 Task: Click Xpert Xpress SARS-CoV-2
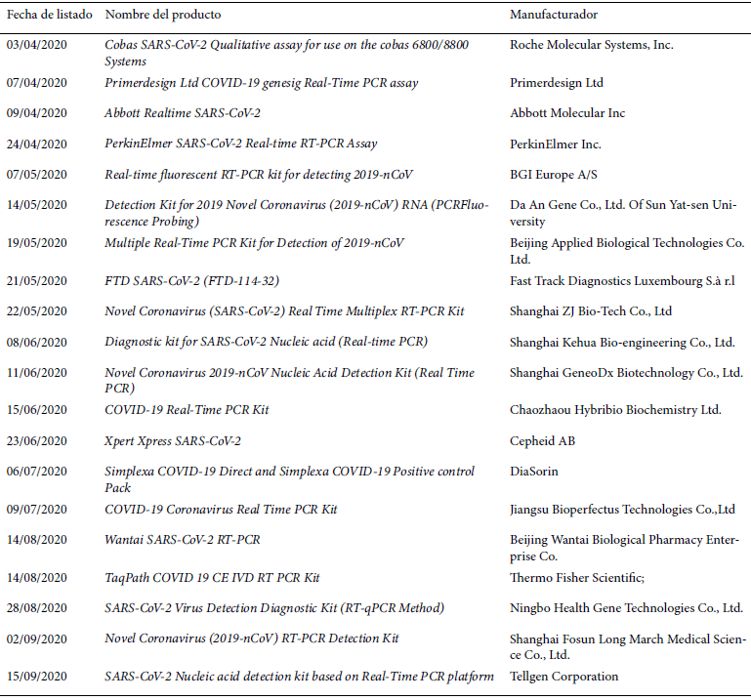173,441
